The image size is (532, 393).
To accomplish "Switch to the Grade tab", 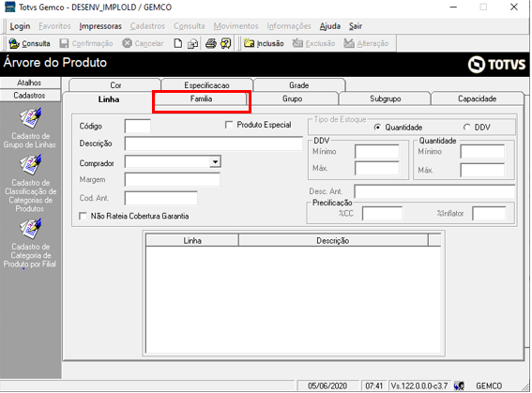I will click(x=299, y=85).
